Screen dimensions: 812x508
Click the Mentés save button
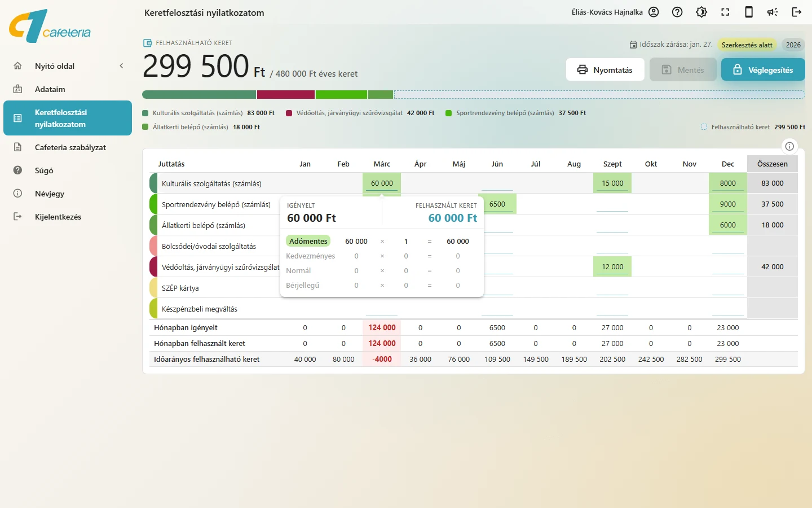pyautogui.click(x=683, y=70)
